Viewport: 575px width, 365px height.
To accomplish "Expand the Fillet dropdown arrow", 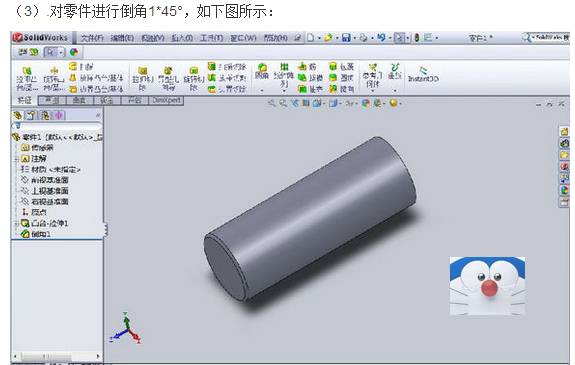I will (x=262, y=90).
